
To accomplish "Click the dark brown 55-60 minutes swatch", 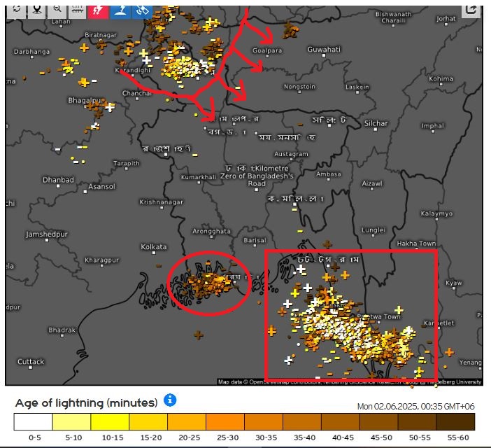I will click(x=456, y=421).
